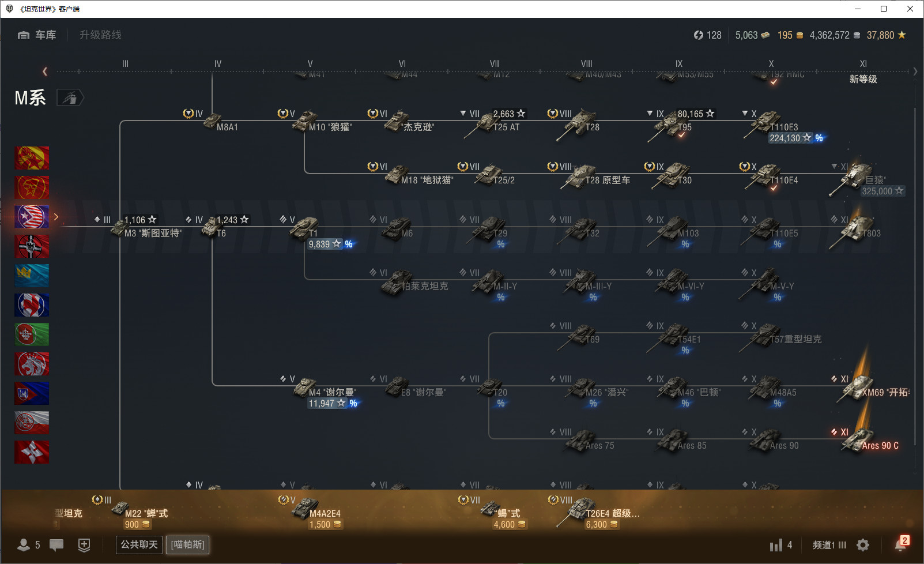Open the [喵帕斯] chat tab
This screenshot has height=564, width=924.
(x=188, y=544)
